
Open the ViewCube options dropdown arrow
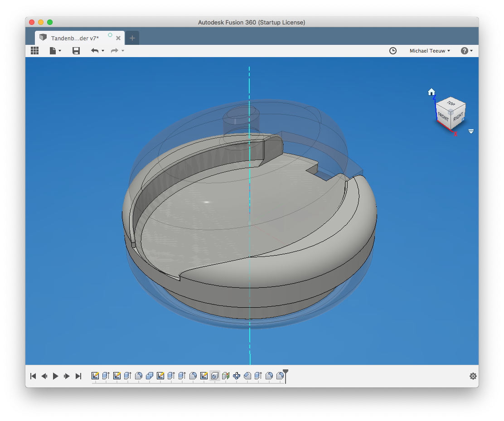(471, 131)
